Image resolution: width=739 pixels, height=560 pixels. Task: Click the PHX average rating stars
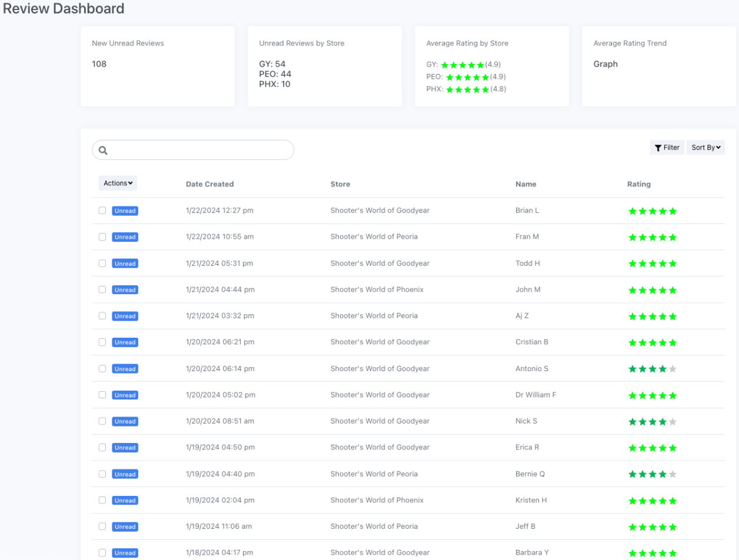click(468, 89)
